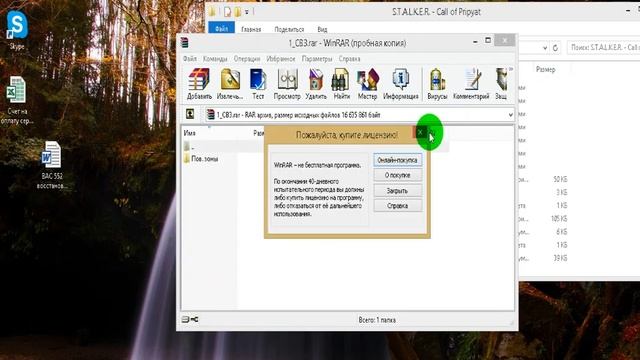Viewport: 640px width, 360px height.
Task: Open the Команды menu
Action: click(x=215, y=59)
